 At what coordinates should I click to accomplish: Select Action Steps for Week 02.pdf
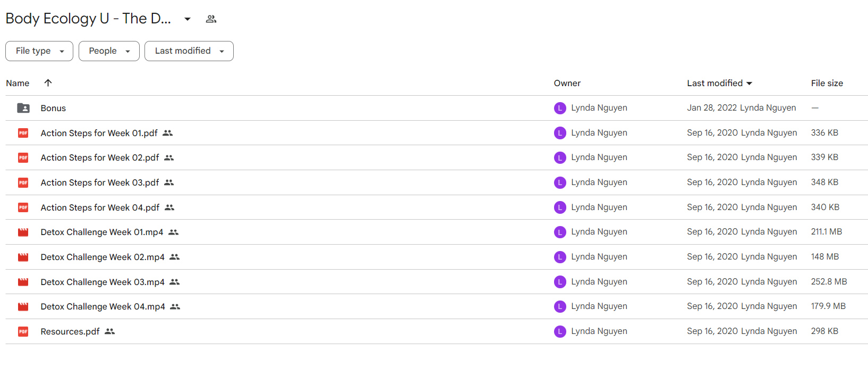(100, 157)
